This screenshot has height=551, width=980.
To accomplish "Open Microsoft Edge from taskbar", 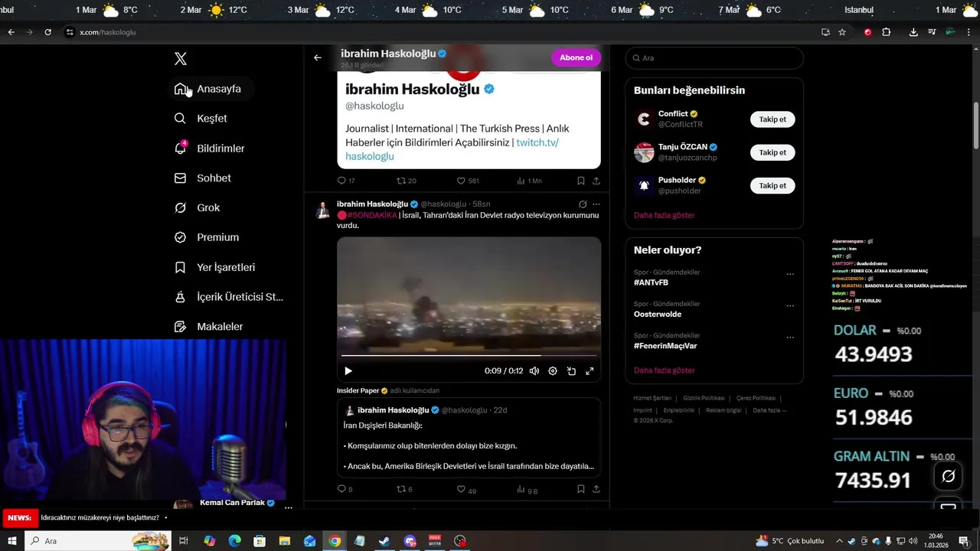I will (x=235, y=541).
